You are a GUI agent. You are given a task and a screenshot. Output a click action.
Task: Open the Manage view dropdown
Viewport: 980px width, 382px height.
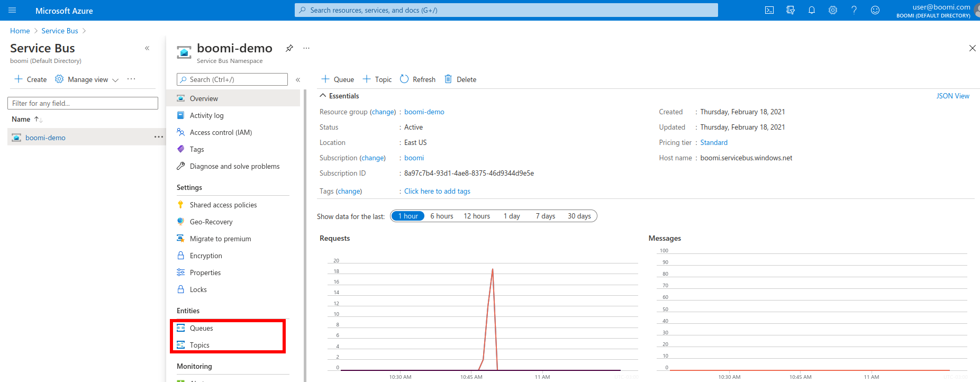(x=87, y=79)
